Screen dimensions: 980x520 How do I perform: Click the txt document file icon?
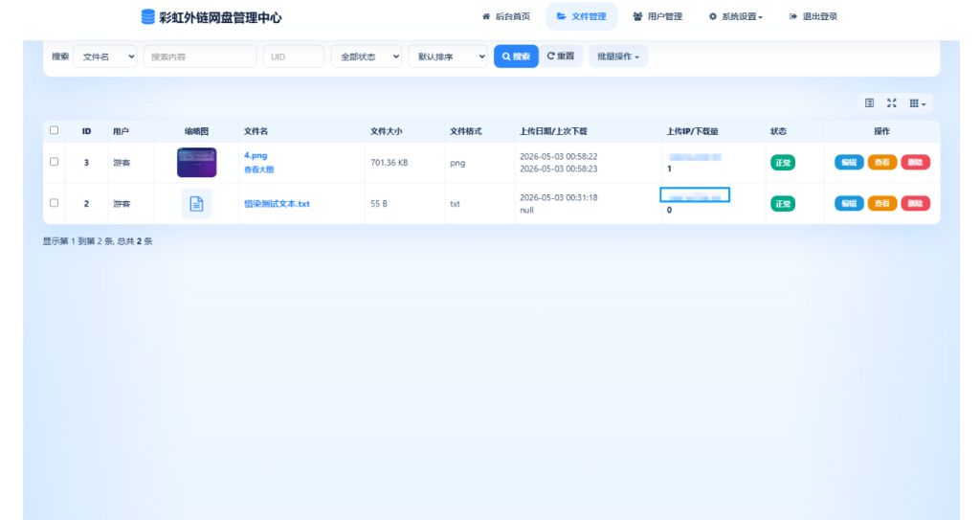click(196, 203)
